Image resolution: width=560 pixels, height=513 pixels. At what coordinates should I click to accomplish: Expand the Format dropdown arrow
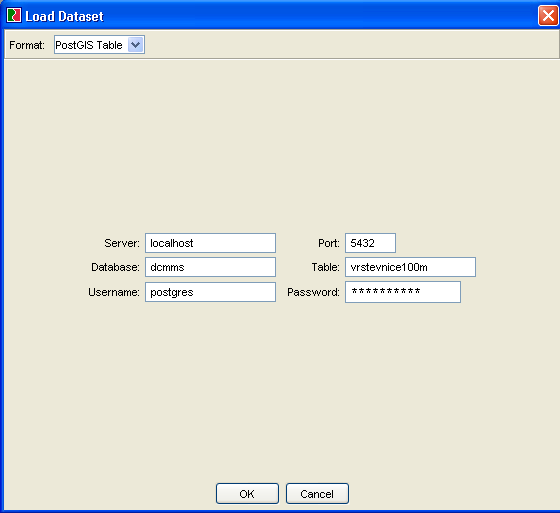pyautogui.click(x=135, y=45)
